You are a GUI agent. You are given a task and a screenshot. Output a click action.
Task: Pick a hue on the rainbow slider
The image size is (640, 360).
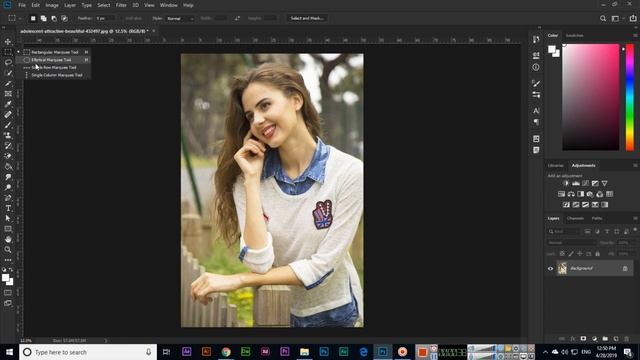[x=630, y=97]
